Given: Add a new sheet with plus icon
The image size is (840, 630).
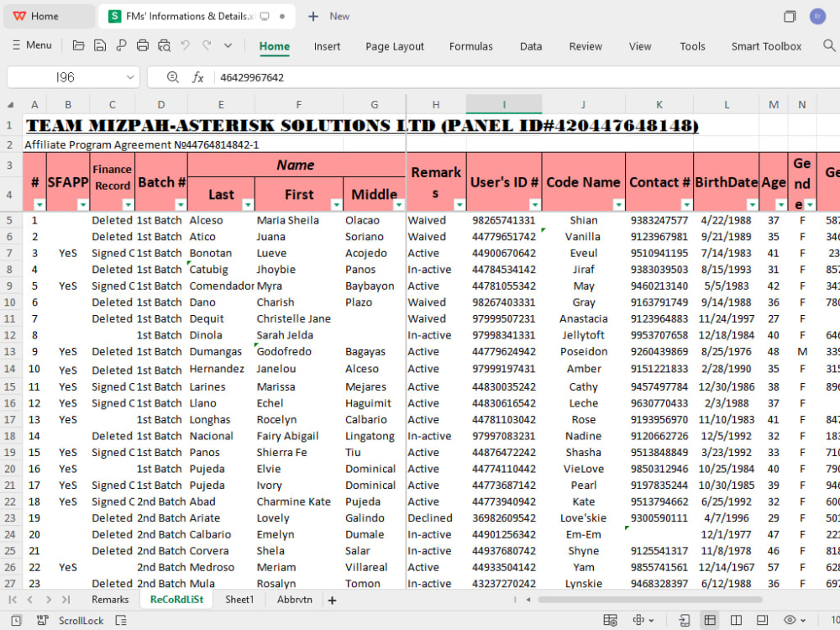Looking at the screenshot, I should pyautogui.click(x=332, y=600).
